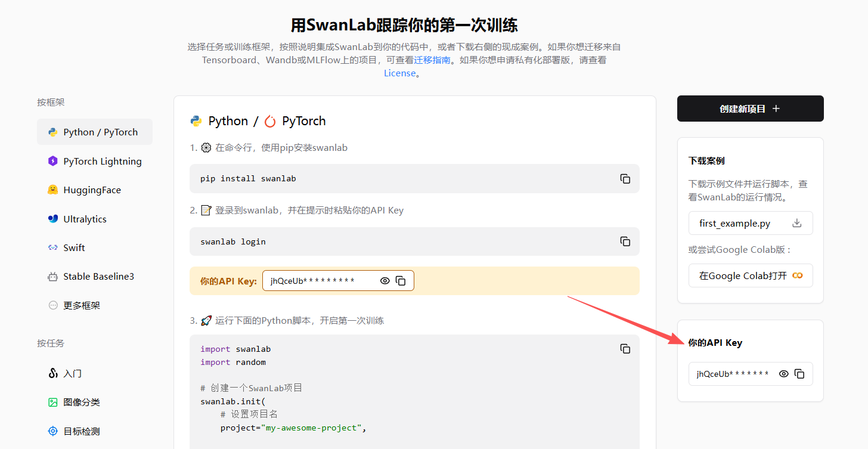Image resolution: width=868 pixels, height=449 pixels.
Task: Click the Google Colab logo icon
Action: tap(797, 275)
